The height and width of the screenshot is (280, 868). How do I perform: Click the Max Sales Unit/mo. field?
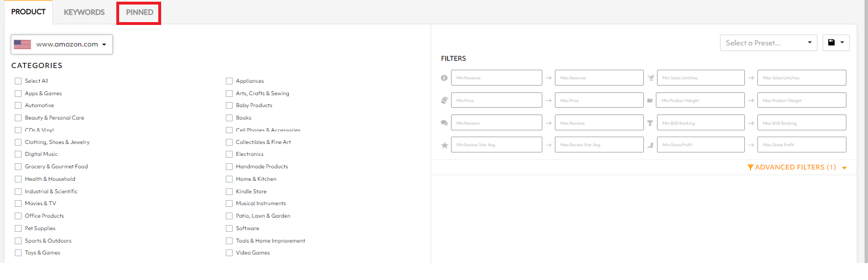[x=802, y=78]
